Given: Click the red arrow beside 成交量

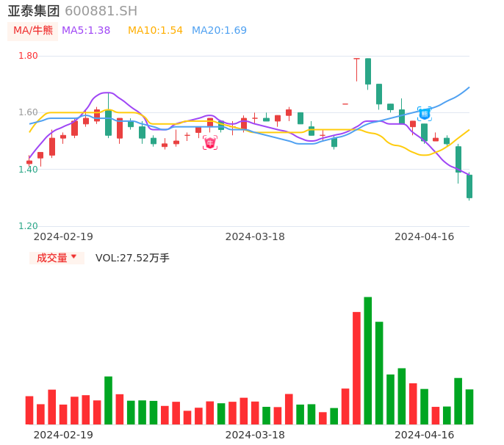Looking at the screenshot, I should [73, 258].
